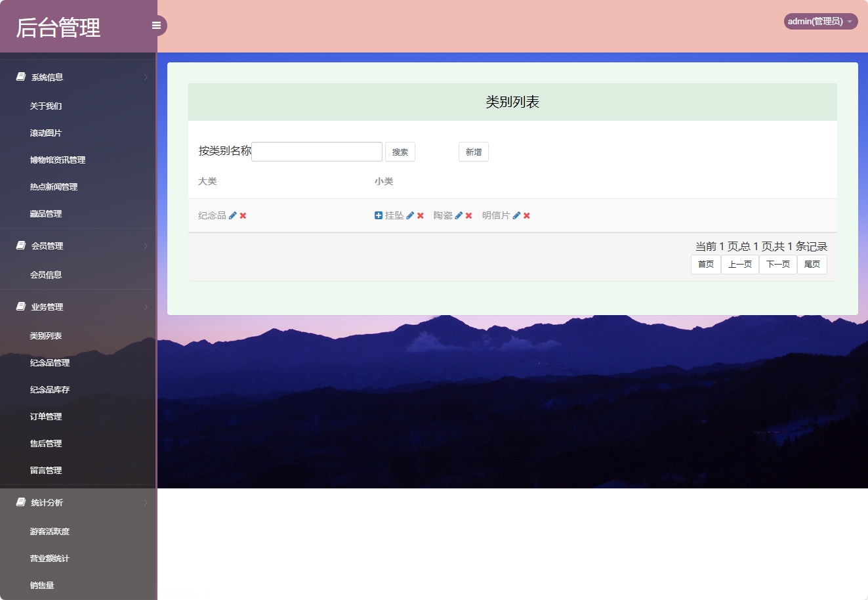Open 关于我们 in the sidebar
The height and width of the screenshot is (600, 868).
coord(46,106)
